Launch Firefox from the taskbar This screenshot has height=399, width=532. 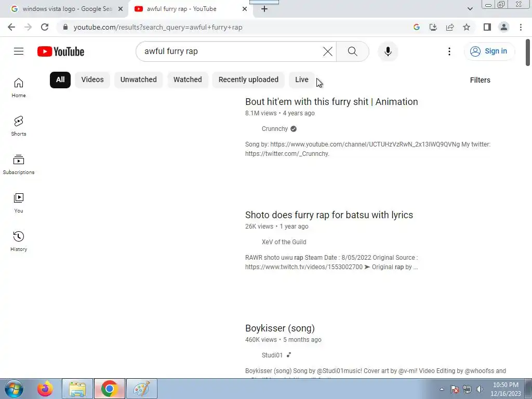coord(45,389)
